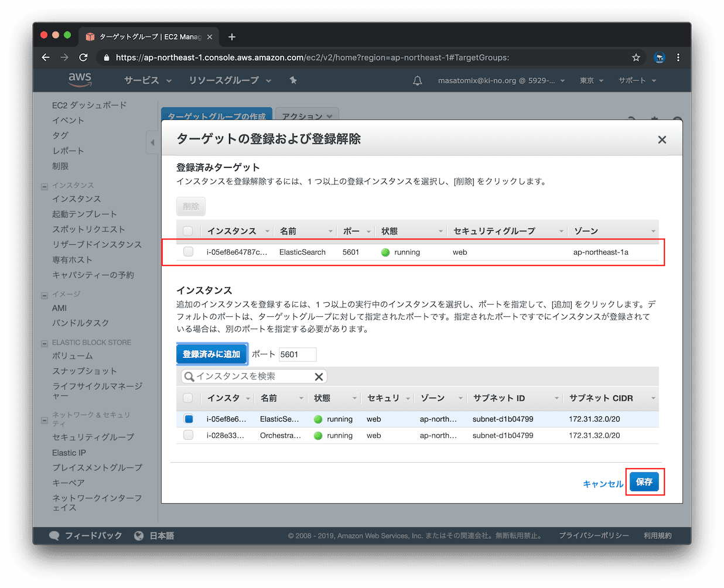The width and height of the screenshot is (724, 588).
Task: Open the Chrome three-dot menu
Action: click(x=678, y=57)
